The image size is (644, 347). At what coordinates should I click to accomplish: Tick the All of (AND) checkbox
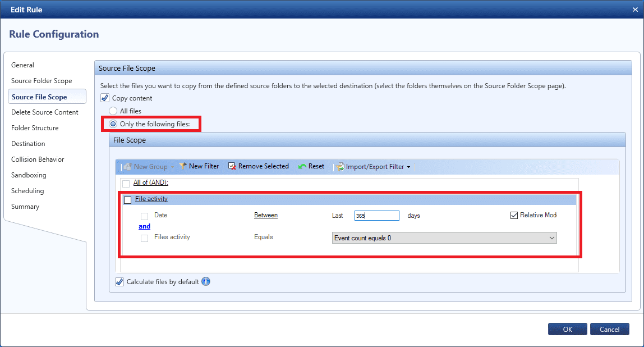pos(126,184)
